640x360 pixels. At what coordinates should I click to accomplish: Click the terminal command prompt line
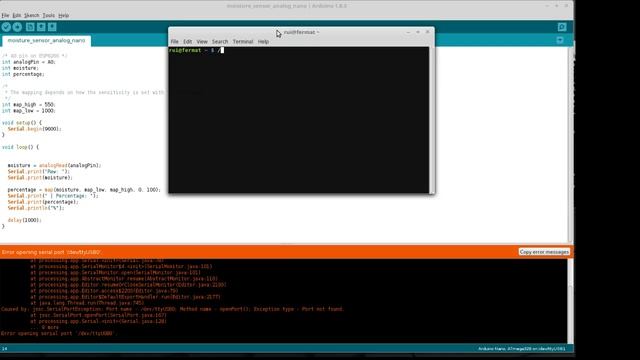(196, 50)
